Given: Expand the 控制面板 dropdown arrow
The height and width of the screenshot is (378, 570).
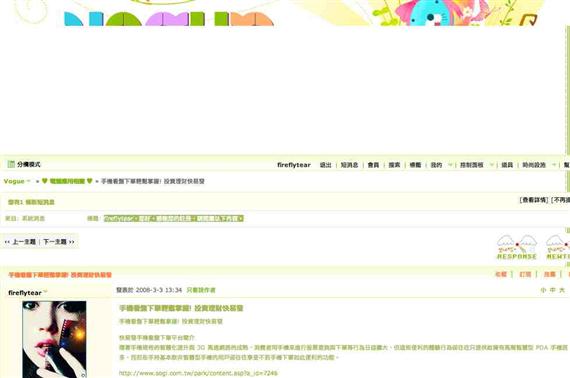Looking at the screenshot, I should coord(491,165).
